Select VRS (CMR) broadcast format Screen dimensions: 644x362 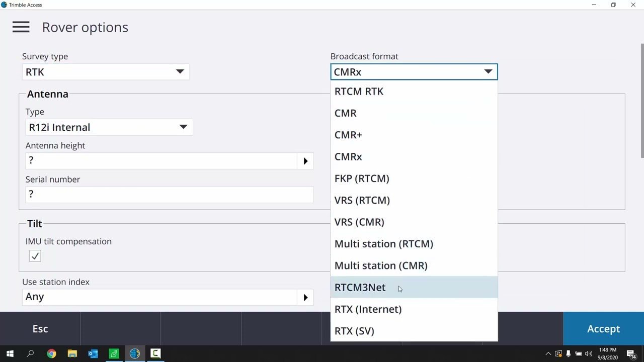click(414, 222)
